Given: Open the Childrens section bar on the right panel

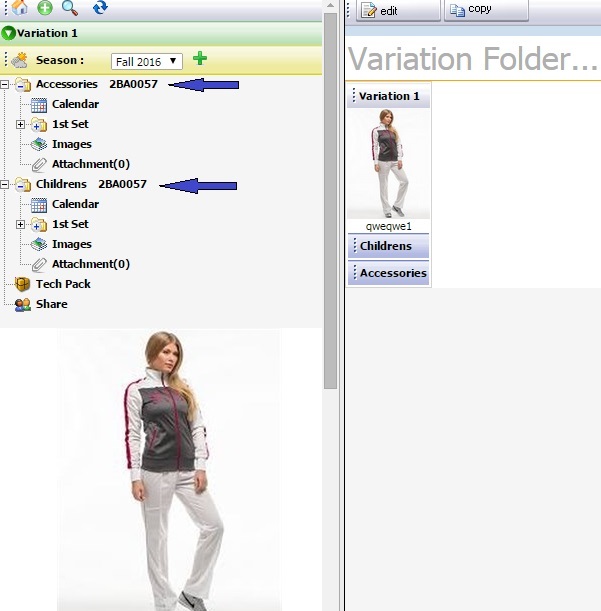Looking at the screenshot, I should point(389,246).
